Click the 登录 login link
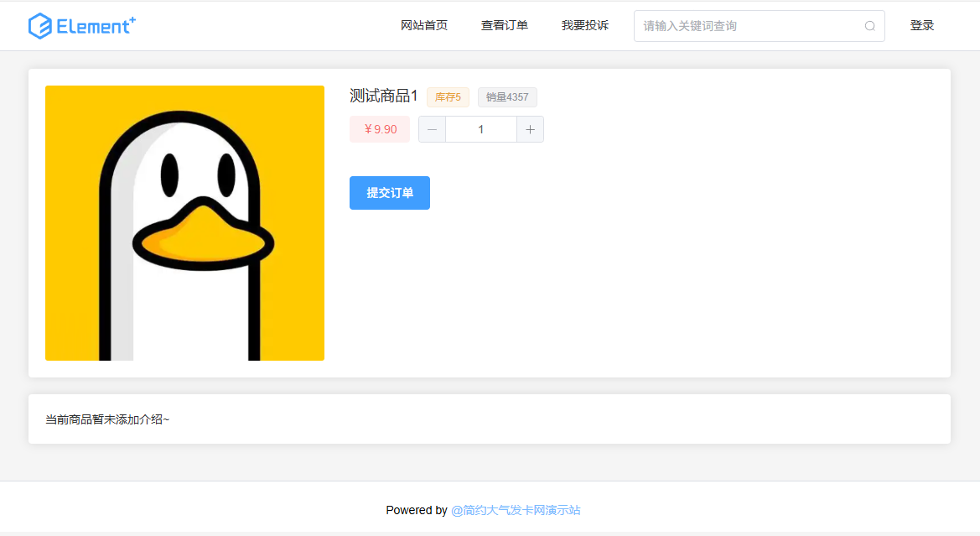The image size is (980, 536). [x=921, y=26]
